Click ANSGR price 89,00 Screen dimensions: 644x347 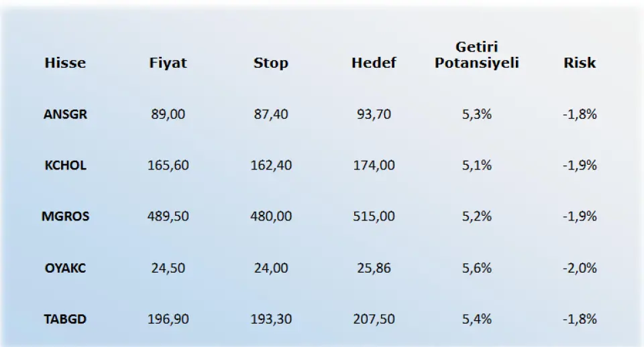click(x=168, y=114)
